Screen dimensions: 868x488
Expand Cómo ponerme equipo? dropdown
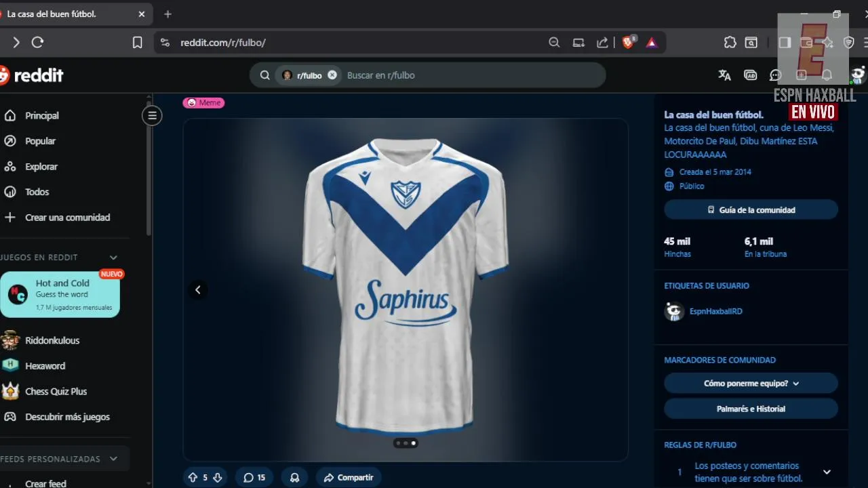(x=751, y=384)
